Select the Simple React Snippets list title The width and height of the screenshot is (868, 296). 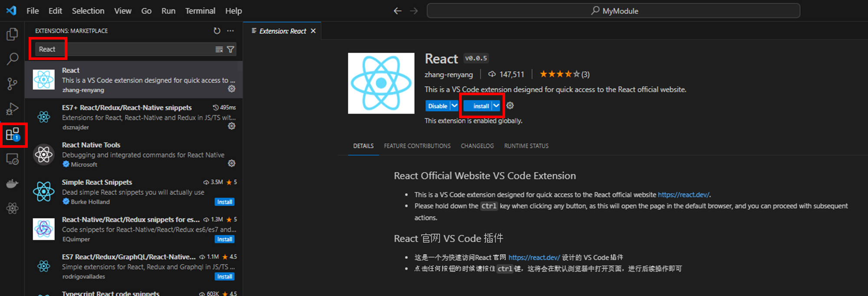tap(97, 183)
